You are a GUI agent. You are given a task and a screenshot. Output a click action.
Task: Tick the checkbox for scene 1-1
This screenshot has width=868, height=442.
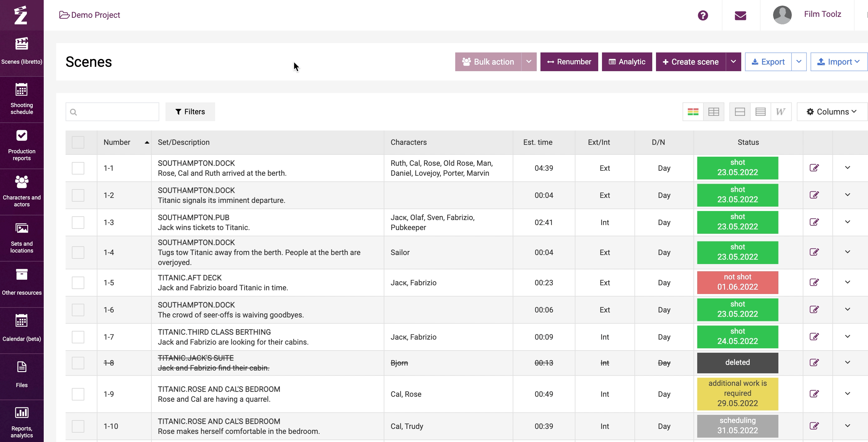(78, 168)
